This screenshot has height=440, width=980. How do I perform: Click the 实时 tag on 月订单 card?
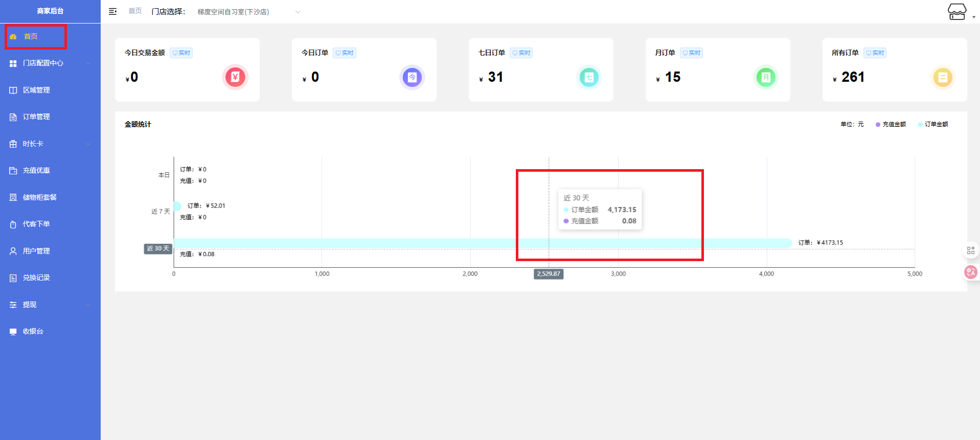[x=692, y=53]
